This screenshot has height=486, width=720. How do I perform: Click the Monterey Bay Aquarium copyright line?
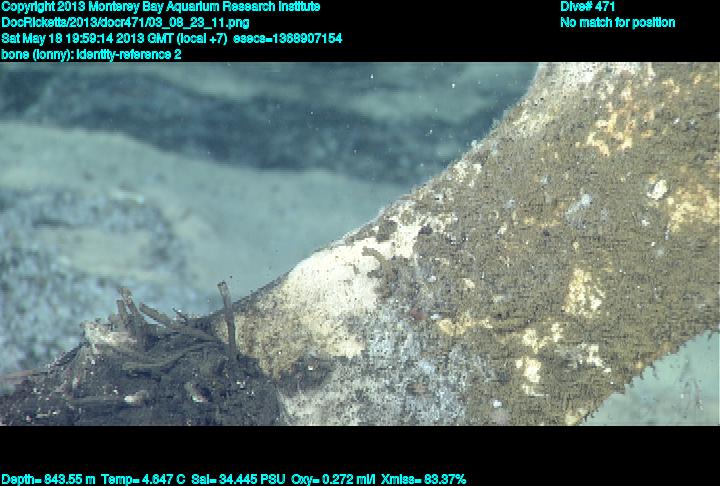point(161,7)
